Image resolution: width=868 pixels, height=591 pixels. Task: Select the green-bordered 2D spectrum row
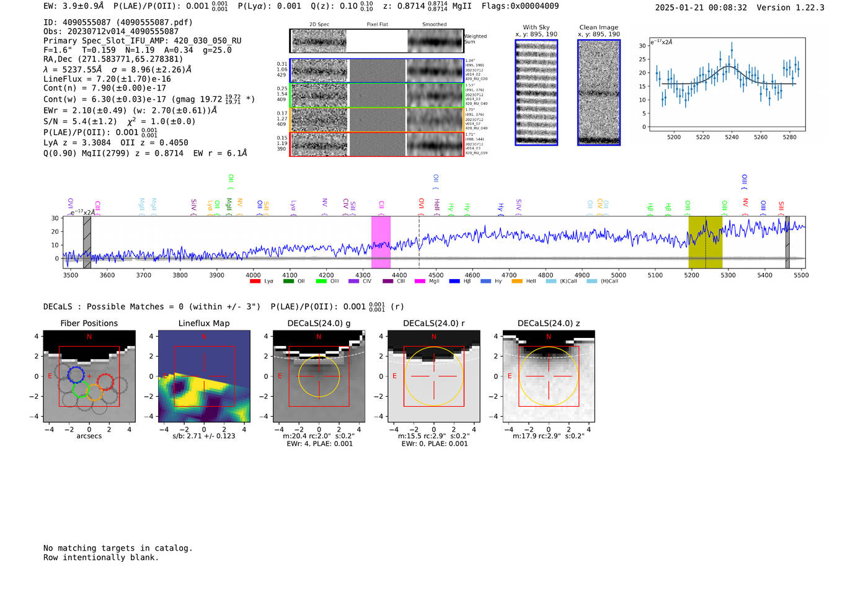tap(377, 96)
